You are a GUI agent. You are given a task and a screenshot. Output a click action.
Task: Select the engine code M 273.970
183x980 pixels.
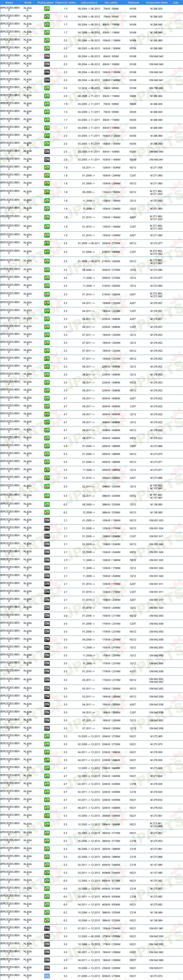[x=156, y=454]
